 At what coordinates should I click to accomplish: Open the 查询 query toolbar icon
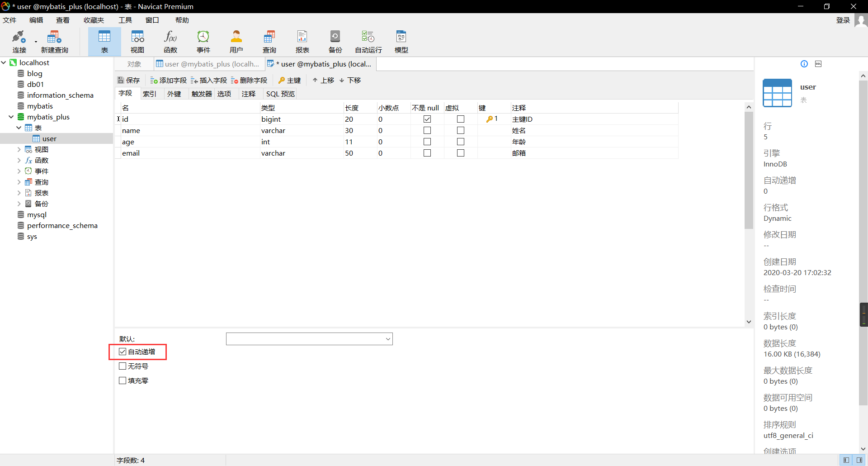tap(269, 42)
